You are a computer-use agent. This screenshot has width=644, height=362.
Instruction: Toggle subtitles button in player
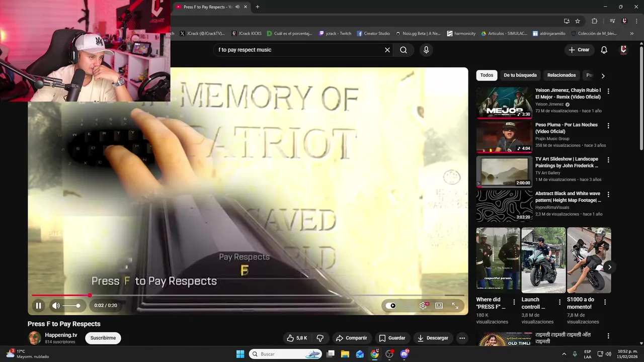point(407,306)
